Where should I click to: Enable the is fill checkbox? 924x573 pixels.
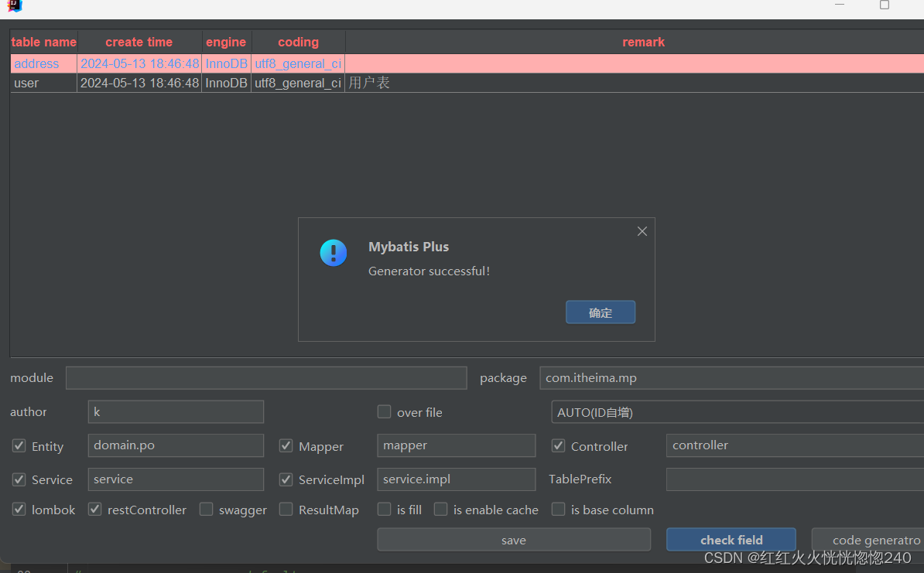click(x=384, y=510)
